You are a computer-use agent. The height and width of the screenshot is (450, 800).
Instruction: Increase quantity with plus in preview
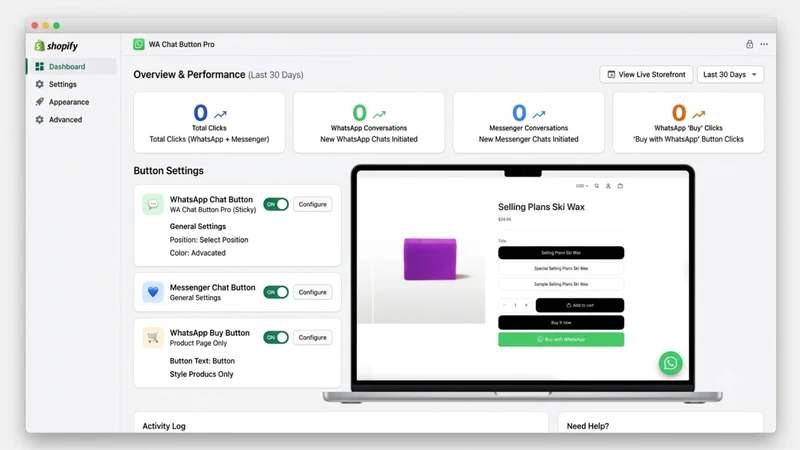click(x=526, y=305)
